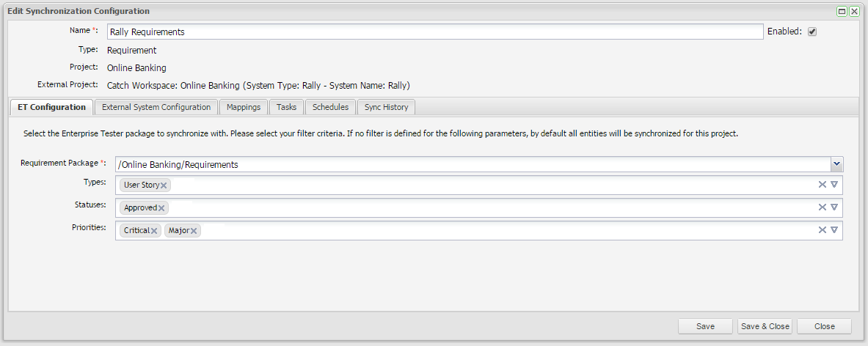Toggle the Enabled checkbox
Viewport: 868px width, 346px height.
click(x=812, y=32)
